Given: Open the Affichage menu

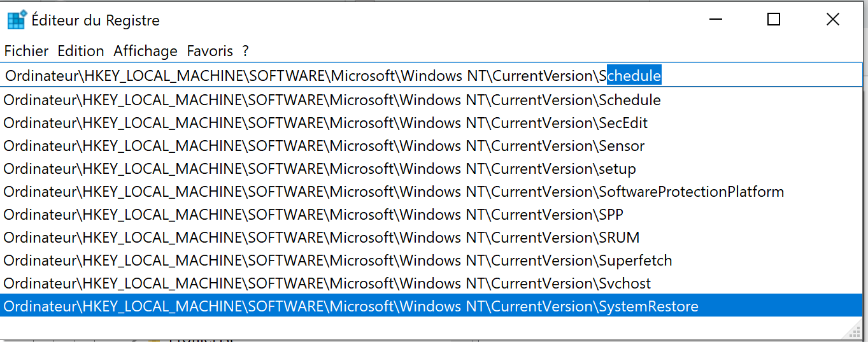Looking at the screenshot, I should pyautogui.click(x=146, y=51).
